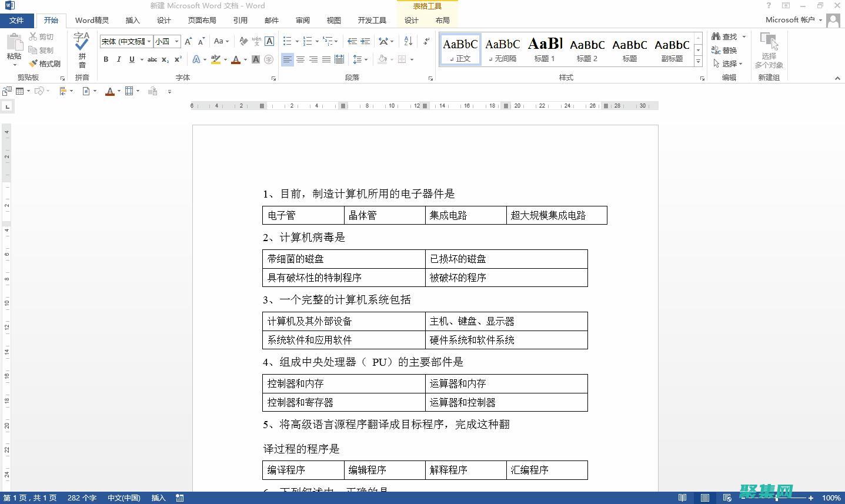Screen dimensions: 845x504
Task: Activate the Pinyin (拼音) tool
Action: click(82, 50)
